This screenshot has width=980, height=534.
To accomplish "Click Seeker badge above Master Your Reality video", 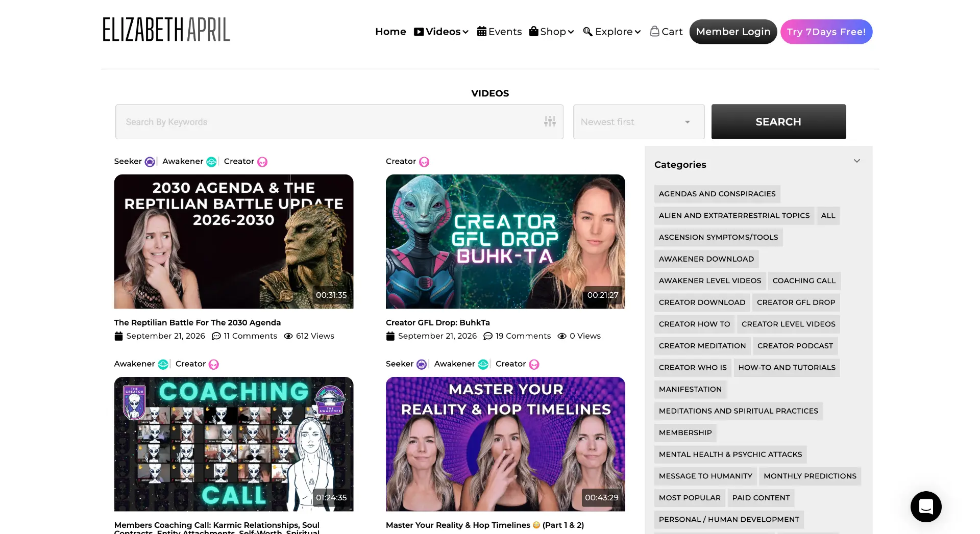I will (x=406, y=364).
